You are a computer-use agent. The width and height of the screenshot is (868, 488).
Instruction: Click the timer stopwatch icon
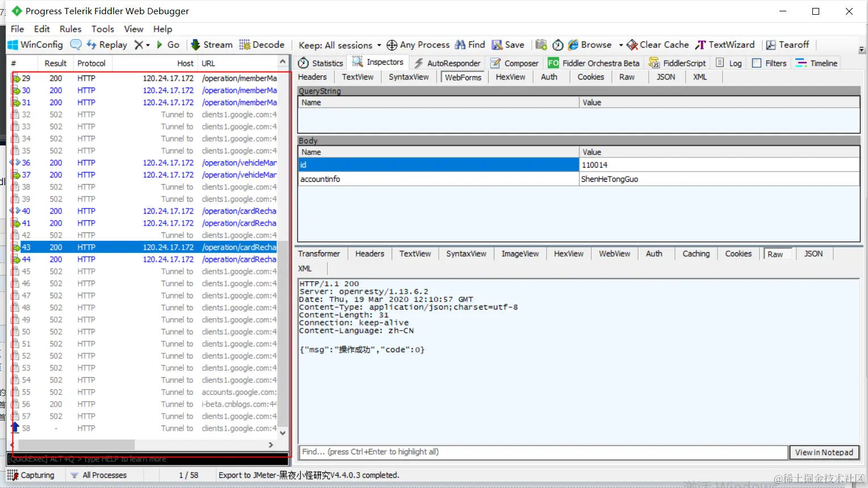558,45
